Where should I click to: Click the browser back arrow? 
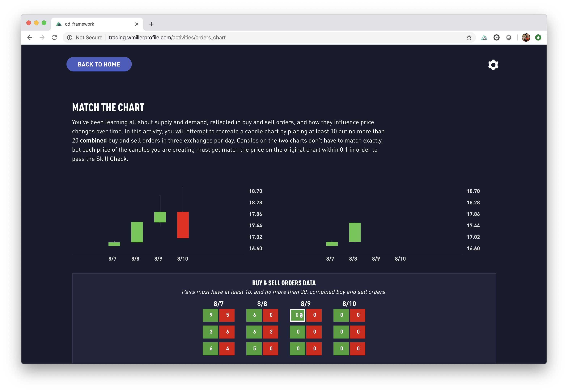(x=30, y=37)
